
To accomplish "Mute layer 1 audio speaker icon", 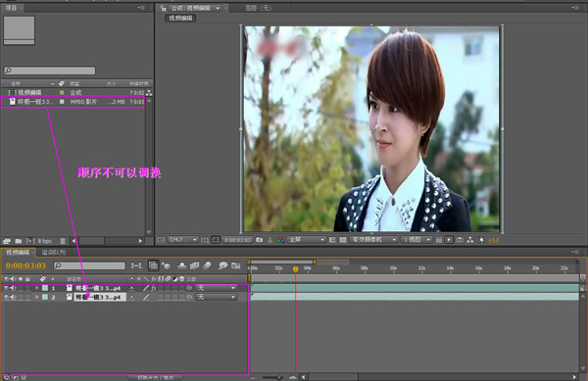I will [14, 288].
